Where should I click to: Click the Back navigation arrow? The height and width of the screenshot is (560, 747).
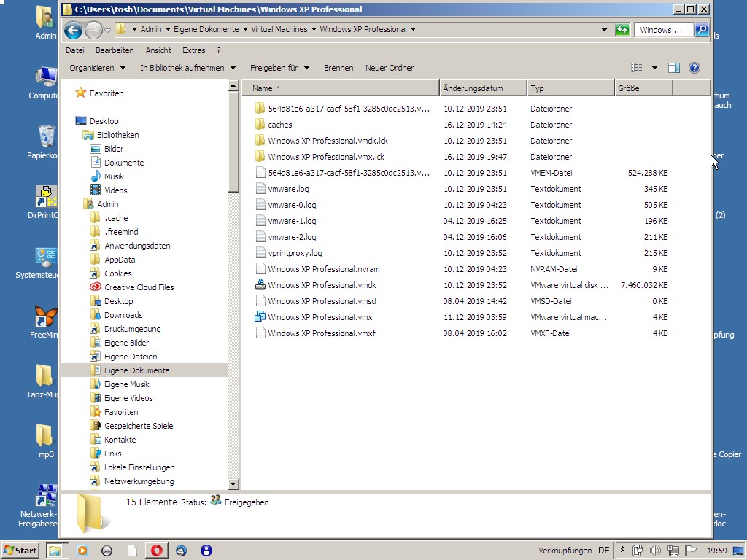(73, 30)
